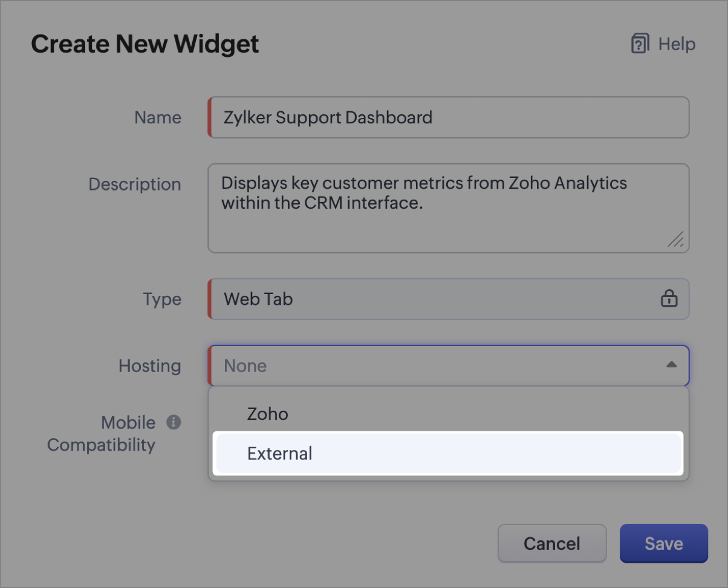Image resolution: width=728 pixels, height=588 pixels.
Task: Select Zoho from the Hosting options
Action: (x=267, y=414)
